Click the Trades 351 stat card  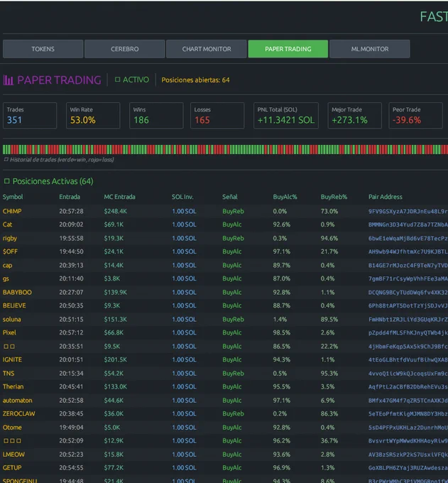coord(30,116)
